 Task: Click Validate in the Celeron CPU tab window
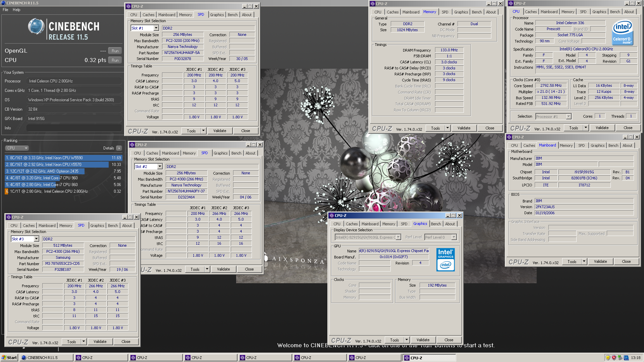coord(602,128)
